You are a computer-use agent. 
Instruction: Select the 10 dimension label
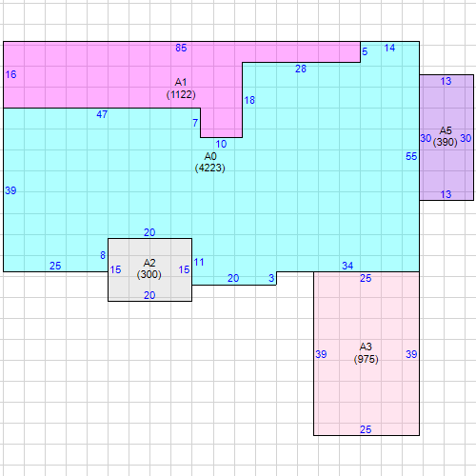click(x=221, y=144)
